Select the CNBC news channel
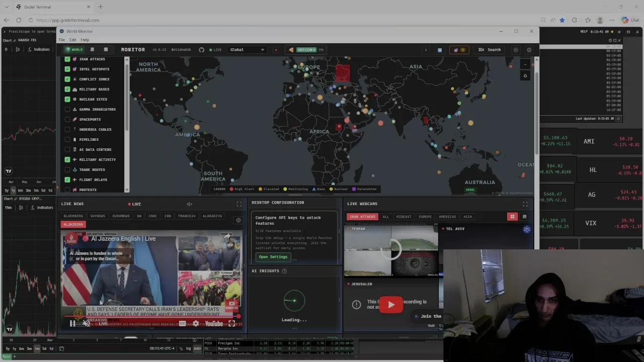The width and height of the screenshot is (644, 362). (153, 216)
